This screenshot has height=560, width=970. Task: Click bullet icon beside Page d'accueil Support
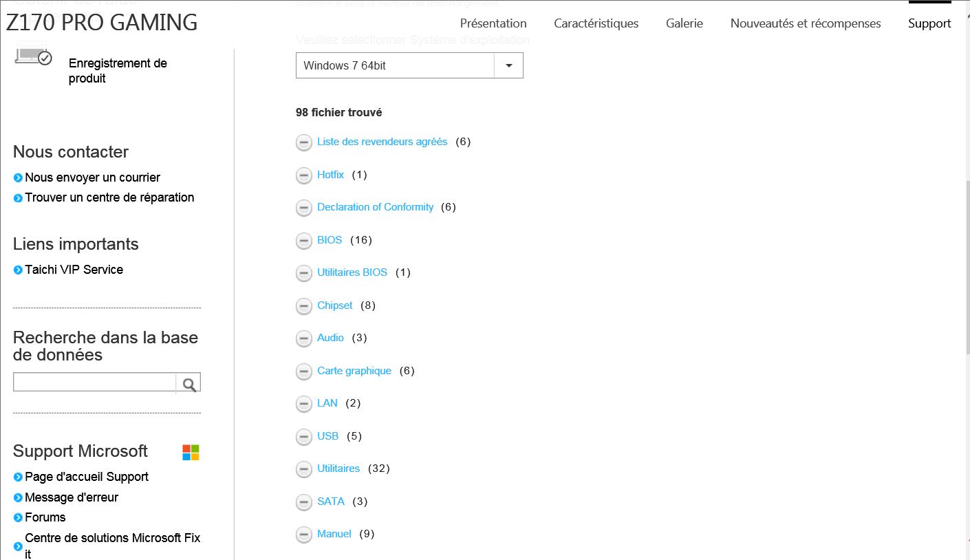[18, 477]
